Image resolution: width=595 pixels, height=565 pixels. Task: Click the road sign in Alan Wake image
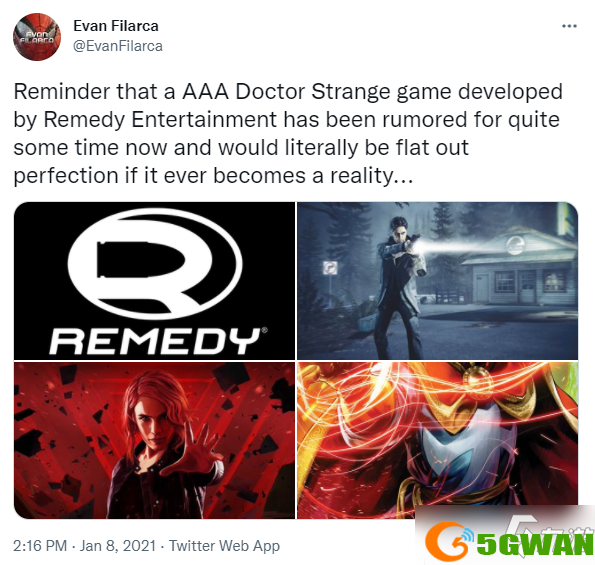pyautogui.click(x=330, y=268)
